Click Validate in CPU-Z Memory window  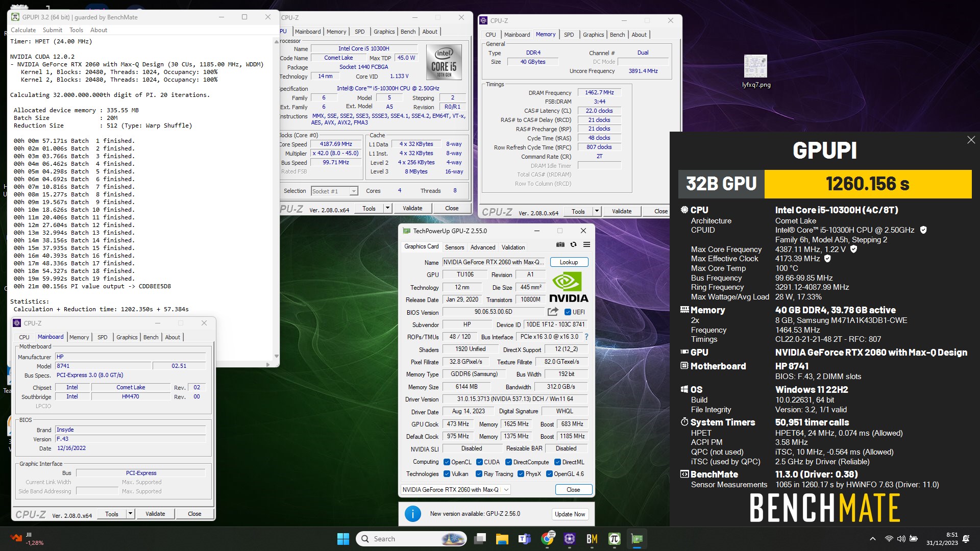pyautogui.click(x=621, y=211)
